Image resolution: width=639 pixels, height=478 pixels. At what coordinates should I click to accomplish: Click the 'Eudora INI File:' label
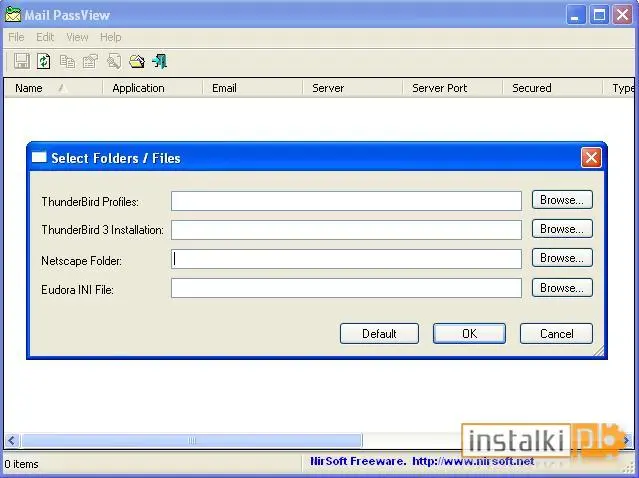(x=77, y=290)
